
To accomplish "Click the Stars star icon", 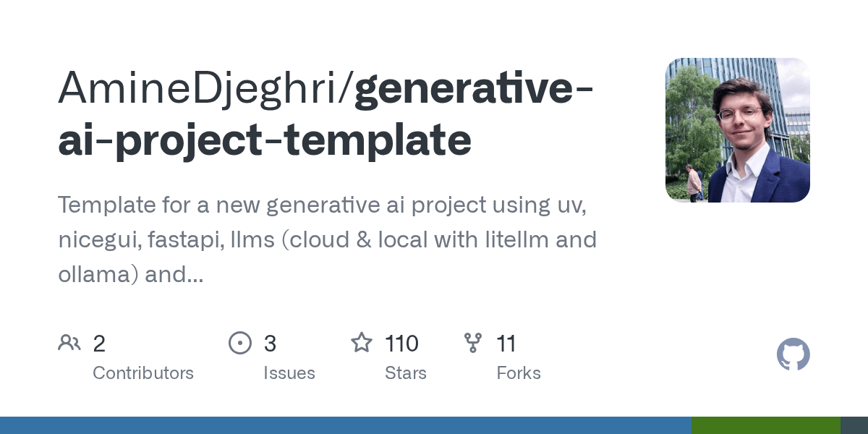I will [x=362, y=342].
